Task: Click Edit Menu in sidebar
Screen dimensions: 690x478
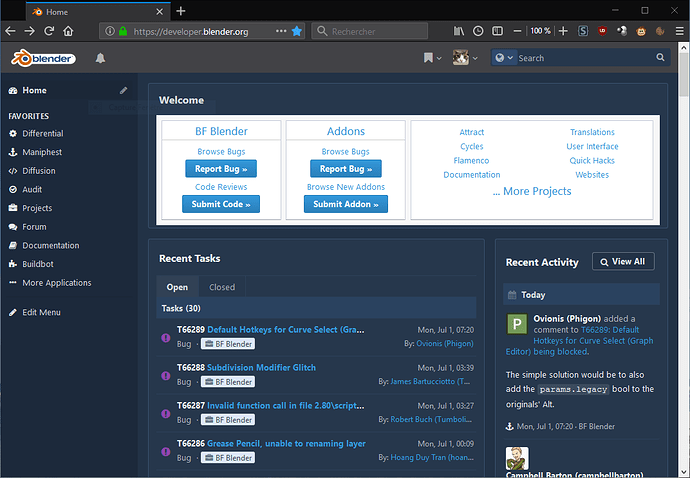Action: click(41, 312)
